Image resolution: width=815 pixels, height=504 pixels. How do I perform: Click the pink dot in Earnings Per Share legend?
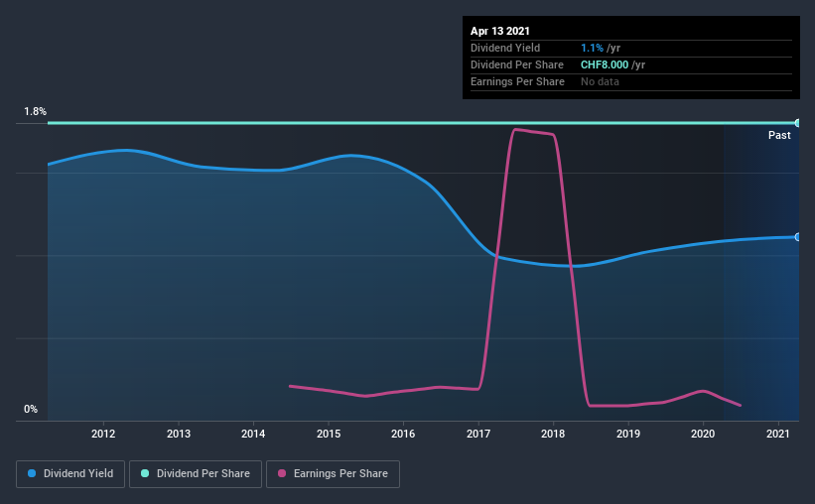click(282, 473)
